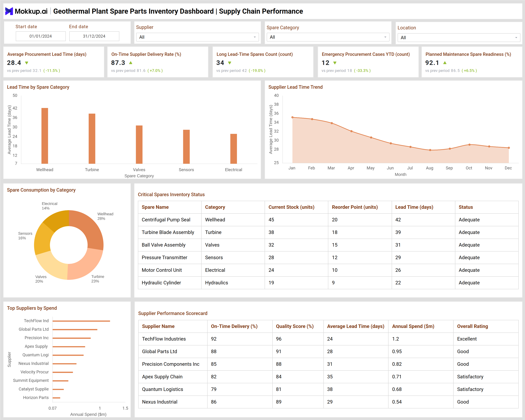The height and width of the screenshot is (420, 525).
Task: Click the down trend arrow beside 34
Action: (x=229, y=63)
